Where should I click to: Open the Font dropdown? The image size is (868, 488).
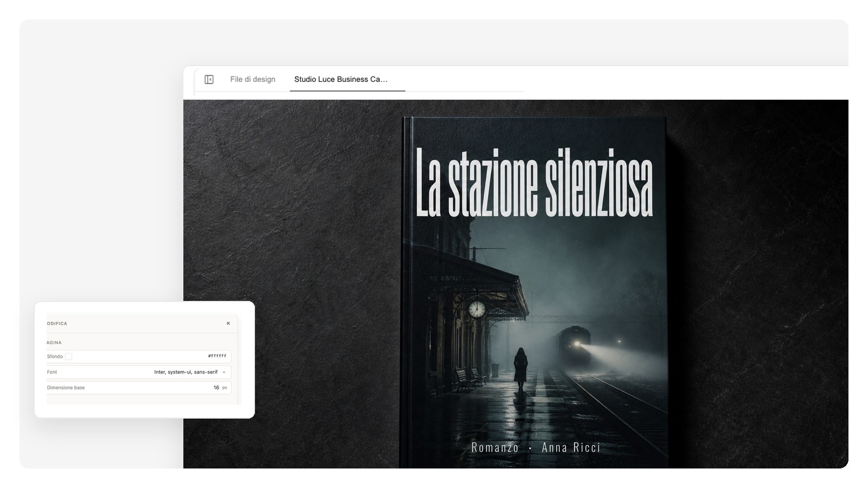[190, 372]
